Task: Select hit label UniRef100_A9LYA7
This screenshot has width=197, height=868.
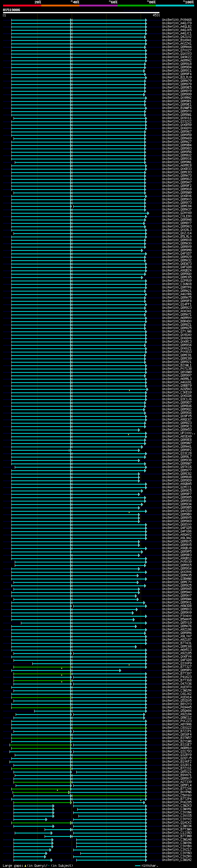Action: point(177,636)
